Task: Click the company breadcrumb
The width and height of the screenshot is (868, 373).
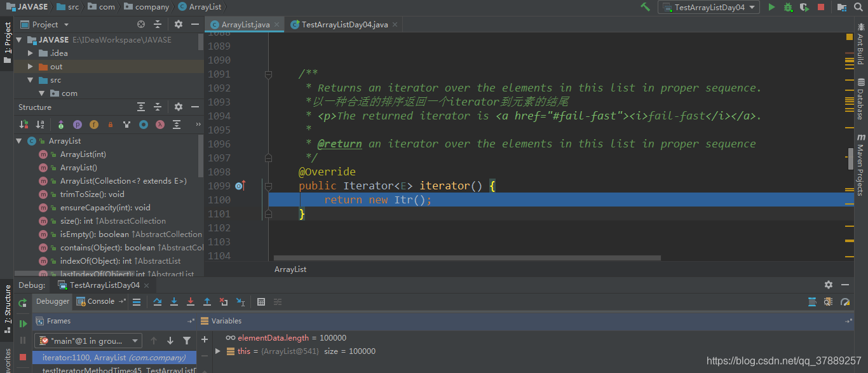Action: click(x=147, y=7)
